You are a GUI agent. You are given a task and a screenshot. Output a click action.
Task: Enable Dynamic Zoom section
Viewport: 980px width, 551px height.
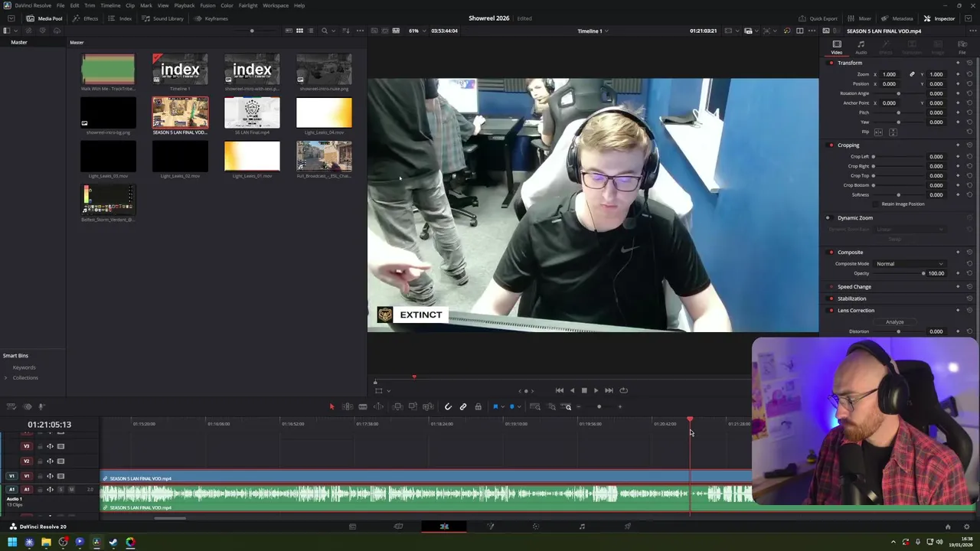click(828, 218)
